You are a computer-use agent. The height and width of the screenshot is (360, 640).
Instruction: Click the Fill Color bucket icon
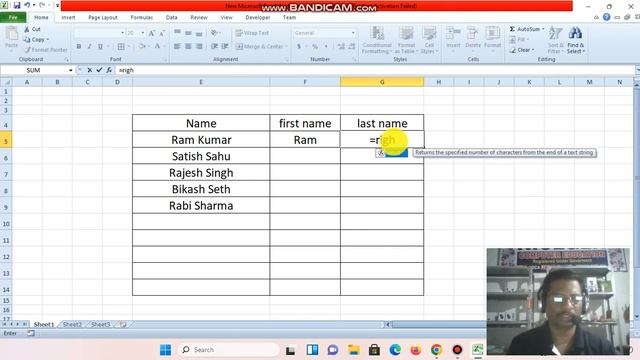click(x=142, y=46)
